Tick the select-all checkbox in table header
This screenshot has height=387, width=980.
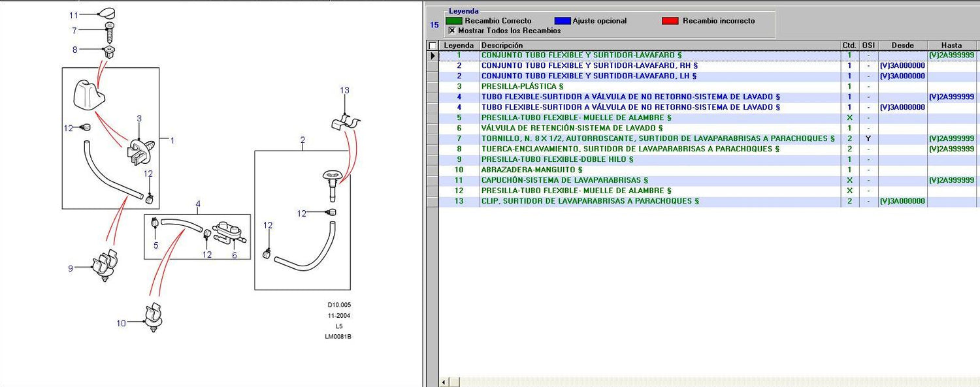pos(432,46)
